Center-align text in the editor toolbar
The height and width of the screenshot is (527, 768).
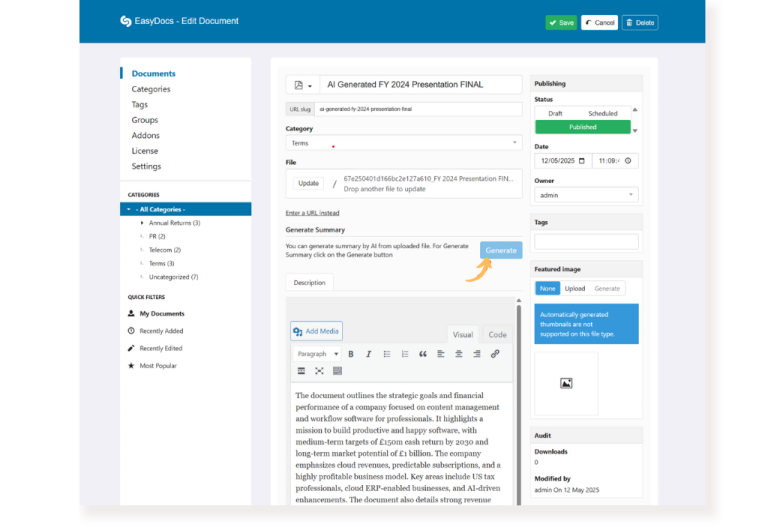pos(459,354)
